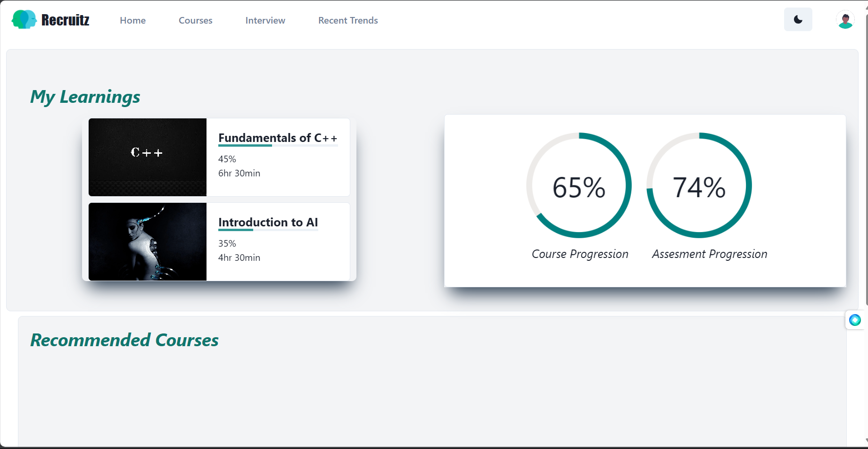Screen dimensions: 868x449
Task: Select the AI robot woman thumbnail
Action: click(148, 241)
